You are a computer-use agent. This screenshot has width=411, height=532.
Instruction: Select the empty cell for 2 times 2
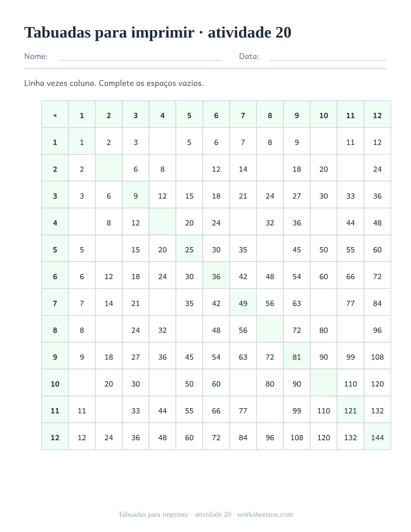tap(109, 169)
